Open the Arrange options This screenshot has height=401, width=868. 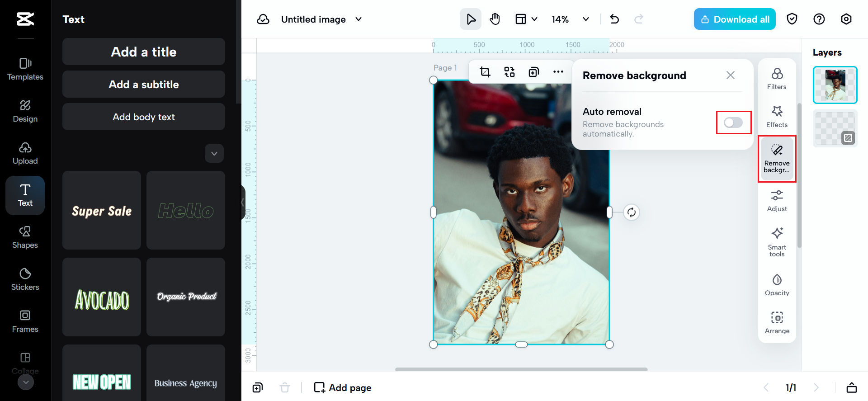point(777,323)
